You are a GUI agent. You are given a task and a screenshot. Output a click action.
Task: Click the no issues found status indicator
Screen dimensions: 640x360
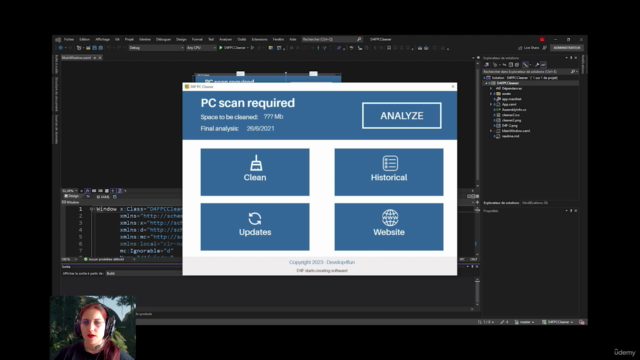[x=104, y=259]
